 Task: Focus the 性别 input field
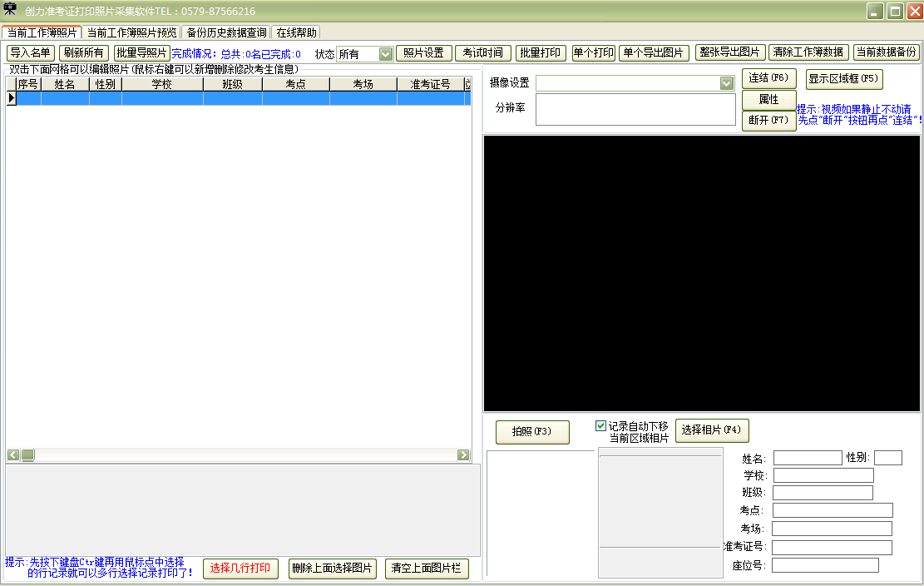888,458
